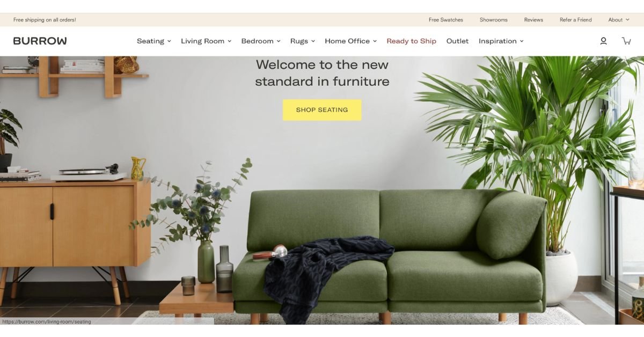Image resolution: width=644 pixels, height=337 pixels.
Task: Select the Outlet menu item
Action: [x=457, y=41]
